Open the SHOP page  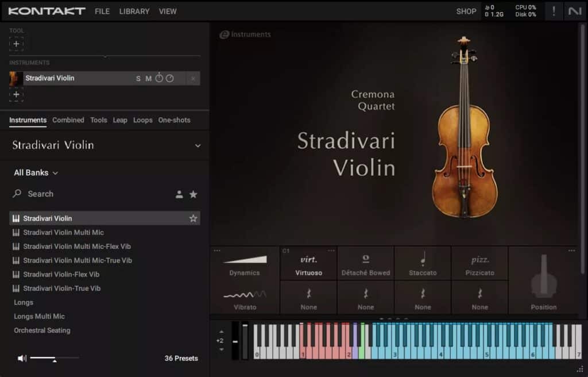pos(466,11)
